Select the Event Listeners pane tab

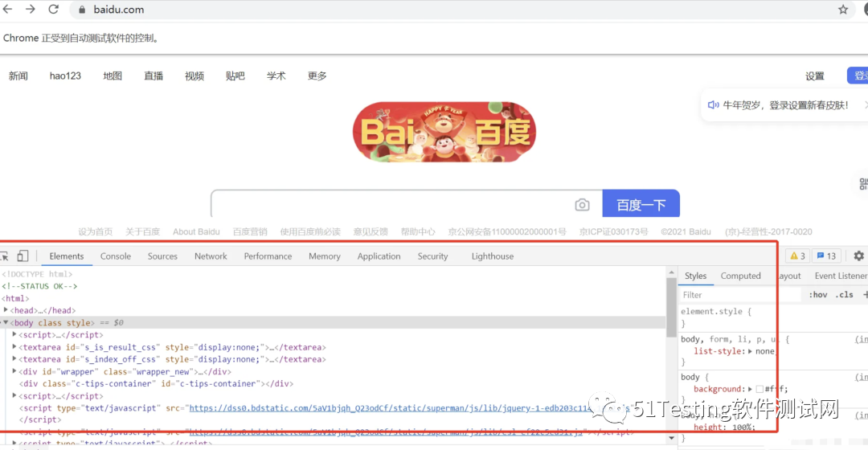pos(841,276)
